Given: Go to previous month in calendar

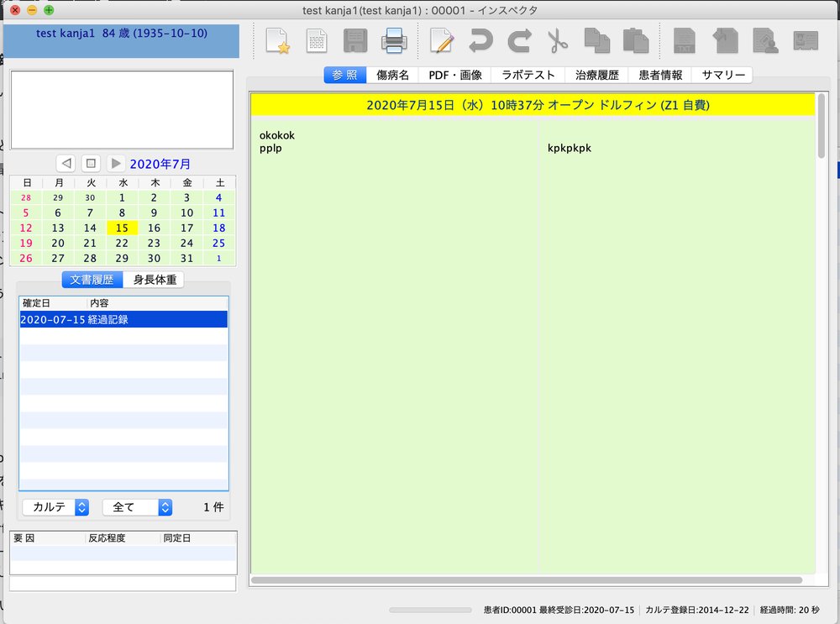Looking at the screenshot, I should [66, 163].
